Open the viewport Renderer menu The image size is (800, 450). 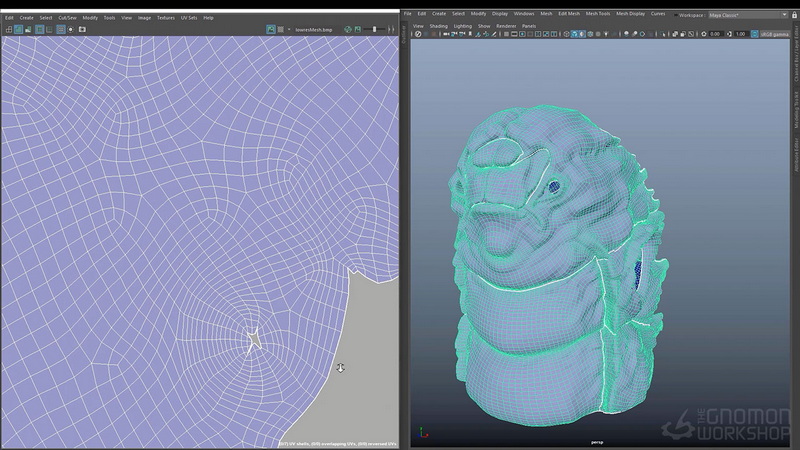pyautogui.click(x=506, y=26)
